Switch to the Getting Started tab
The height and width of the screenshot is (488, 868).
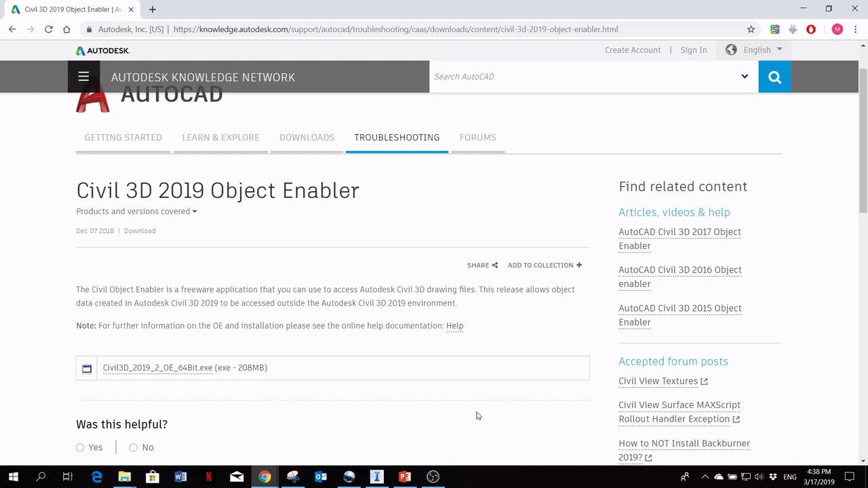pos(123,138)
